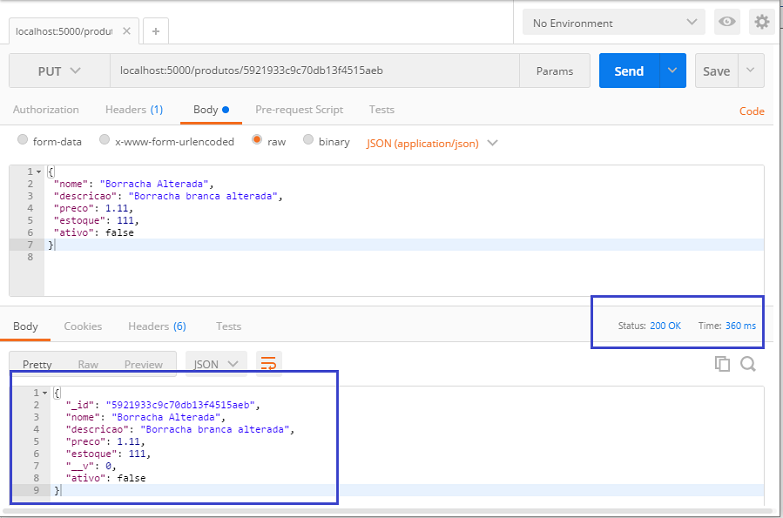Viewport: 783px width, 518px height.
Task: Select the 200 OK status value
Action: pyautogui.click(x=665, y=326)
